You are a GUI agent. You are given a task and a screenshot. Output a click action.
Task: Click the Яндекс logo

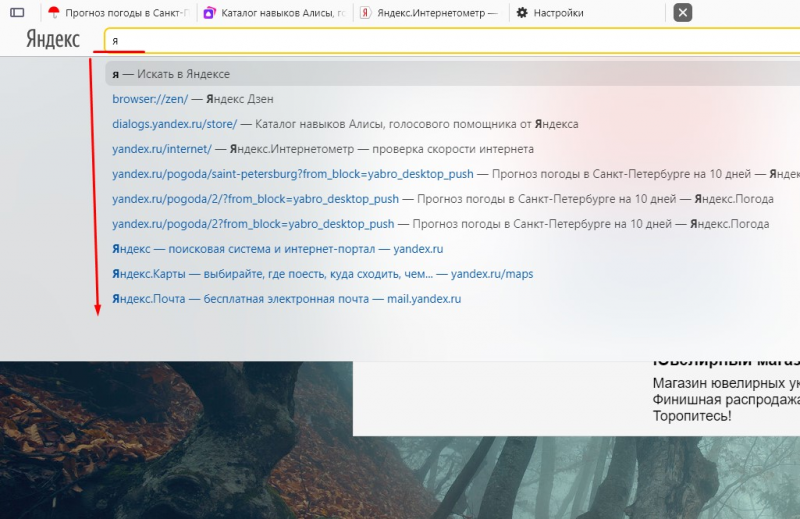coord(53,39)
